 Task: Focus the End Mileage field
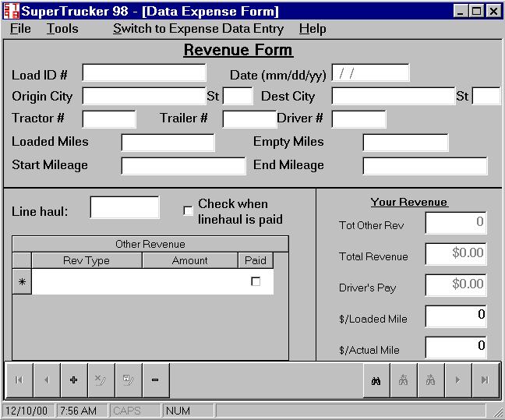click(425, 166)
